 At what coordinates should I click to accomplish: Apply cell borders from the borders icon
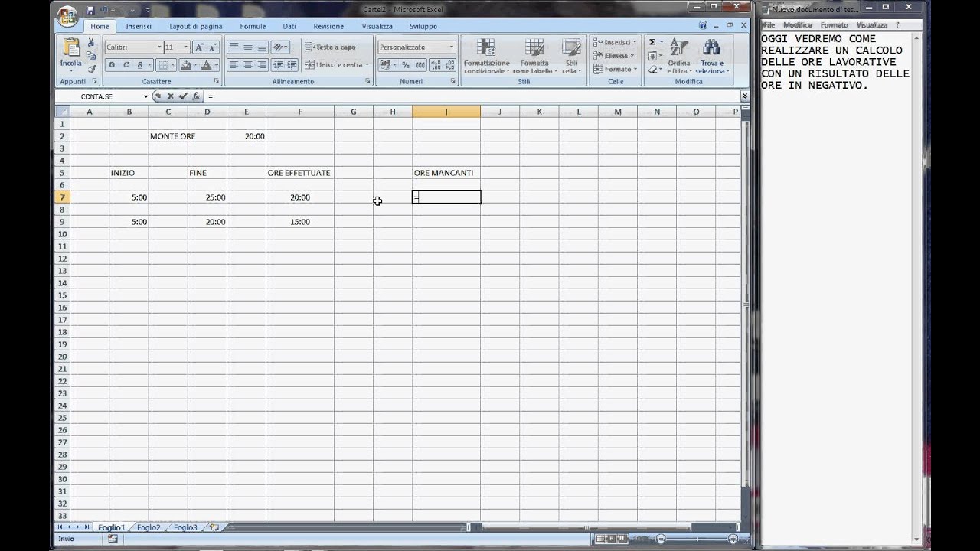coord(163,65)
